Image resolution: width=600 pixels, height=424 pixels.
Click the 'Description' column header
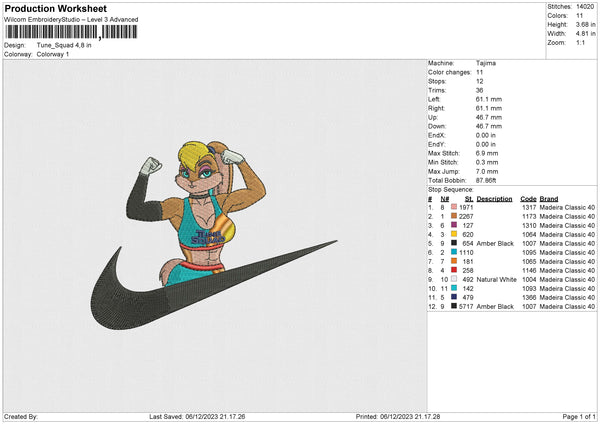coord(494,199)
